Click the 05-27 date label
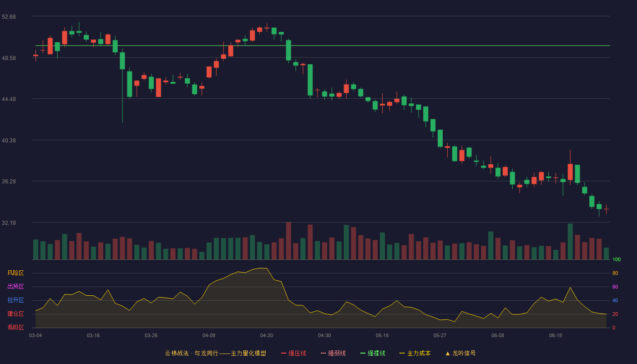Viewport: 637px width, 364px height. (x=440, y=335)
